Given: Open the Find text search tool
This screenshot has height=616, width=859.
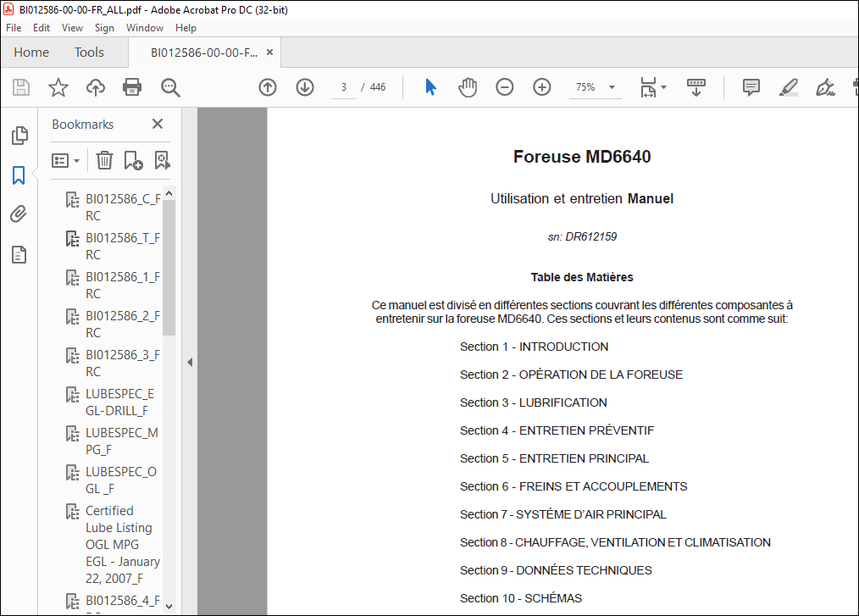Looking at the screenshot, I should [x=169, y=87].
